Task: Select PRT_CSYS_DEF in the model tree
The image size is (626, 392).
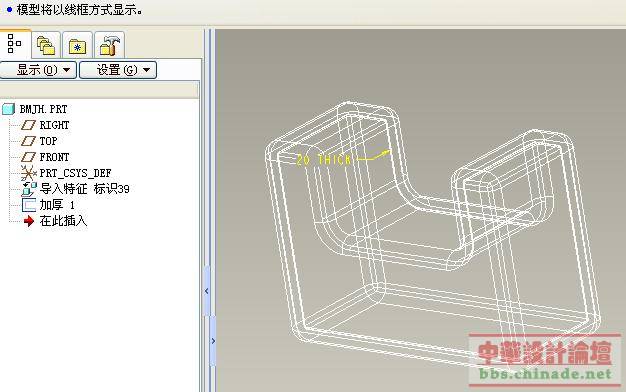Action: point(75,173)
